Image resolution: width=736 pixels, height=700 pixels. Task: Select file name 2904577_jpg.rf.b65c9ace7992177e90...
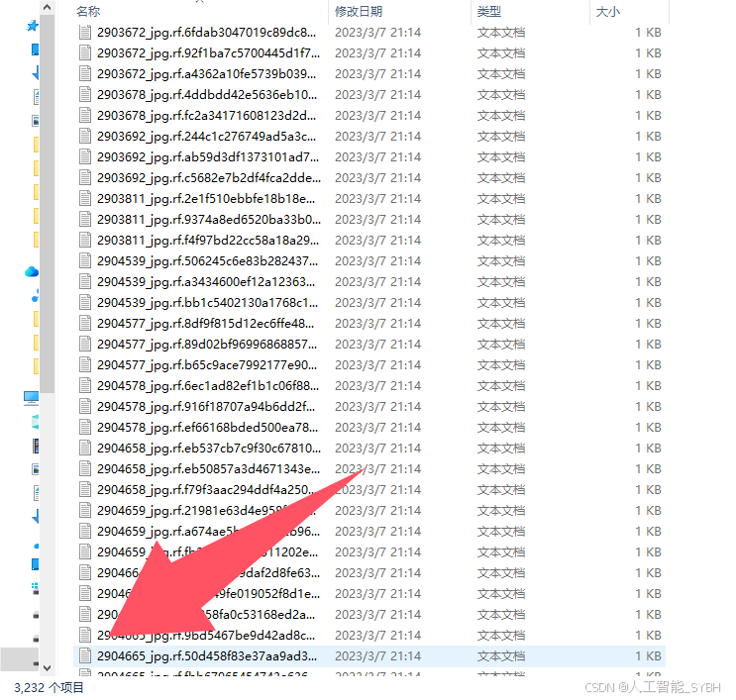[207, 365]
